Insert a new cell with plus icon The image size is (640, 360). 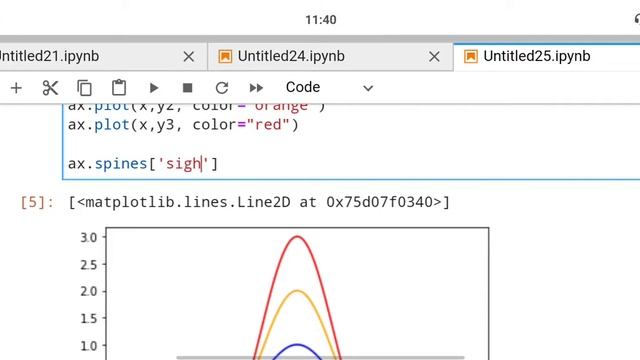click(16, 88)
